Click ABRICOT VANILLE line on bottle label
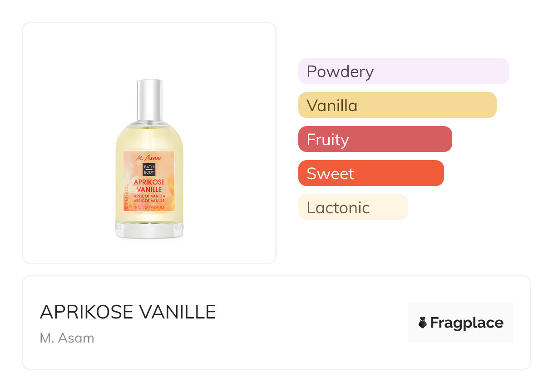This screenshot has height=392, width=553. tap(149, 201)
